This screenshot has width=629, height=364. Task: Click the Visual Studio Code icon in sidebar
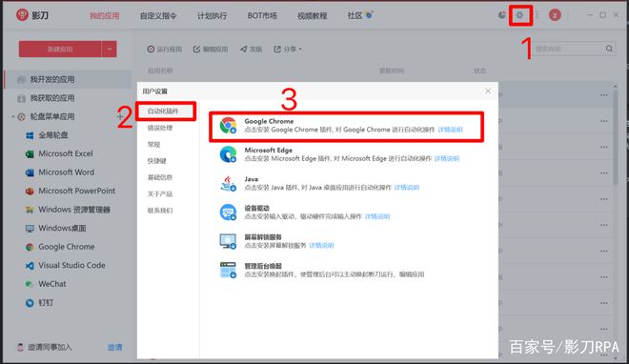[30, 266]
